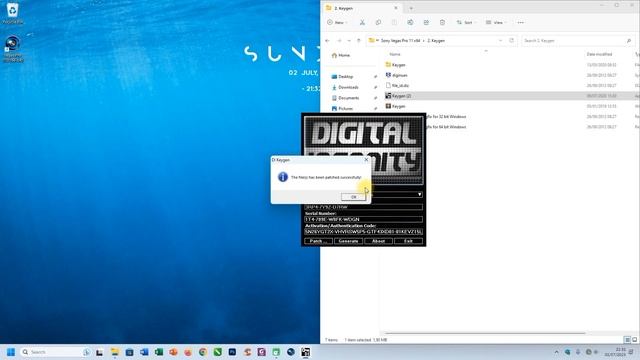Image resolution: width=640 pixels, height=360 pixels.
Task: Sort files by Date modified column header
Action: point(599,54)
